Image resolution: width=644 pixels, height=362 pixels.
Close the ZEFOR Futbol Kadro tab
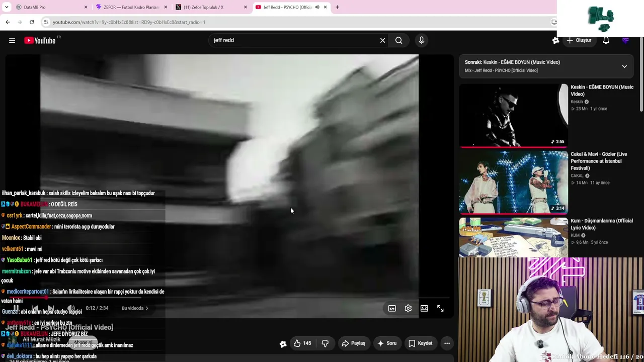pos(166,7)
